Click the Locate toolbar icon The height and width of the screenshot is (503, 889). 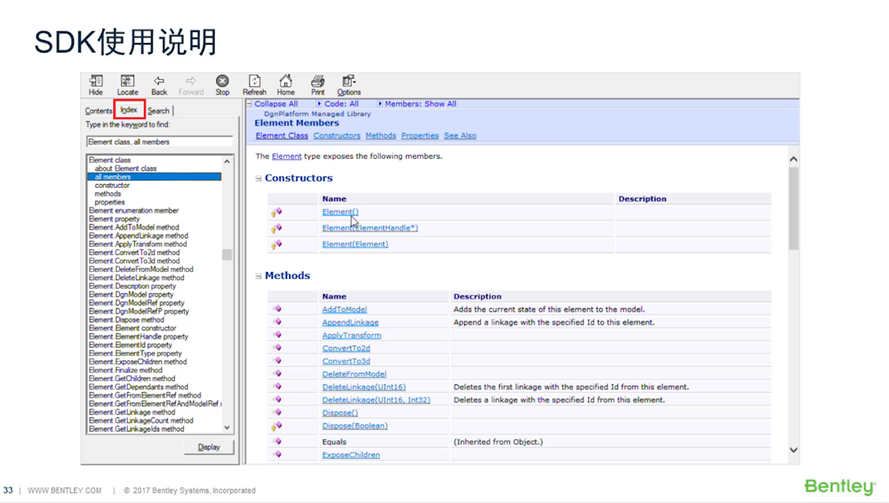pos(128,85)
